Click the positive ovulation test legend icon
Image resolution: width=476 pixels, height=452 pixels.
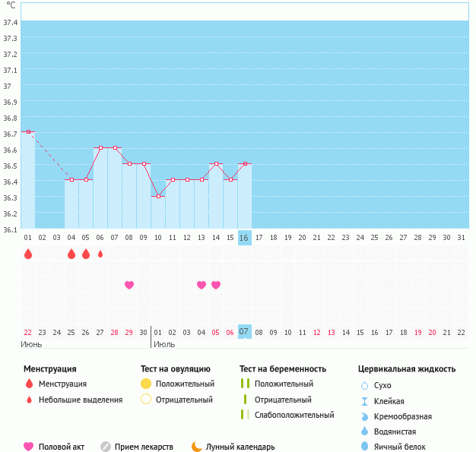point(146,384)
